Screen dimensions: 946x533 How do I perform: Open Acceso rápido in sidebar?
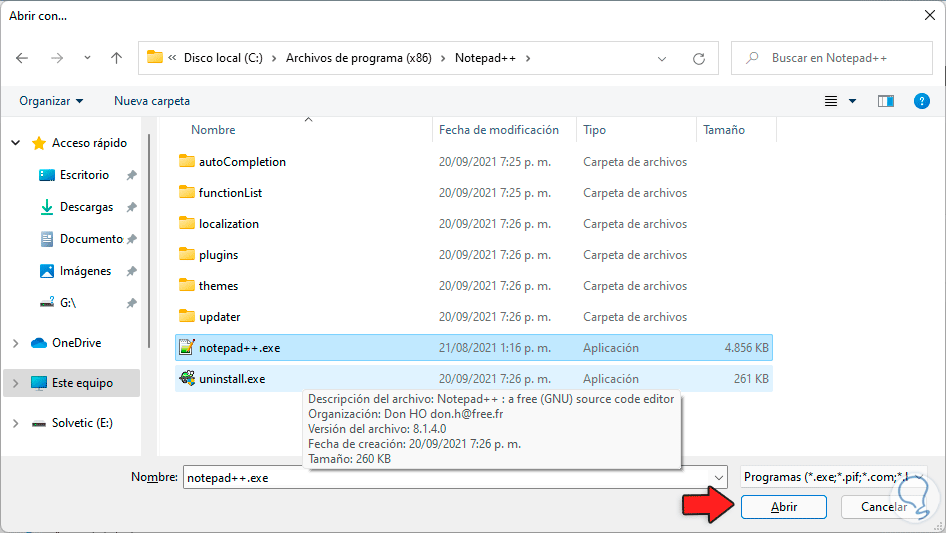tap(89, 143)
